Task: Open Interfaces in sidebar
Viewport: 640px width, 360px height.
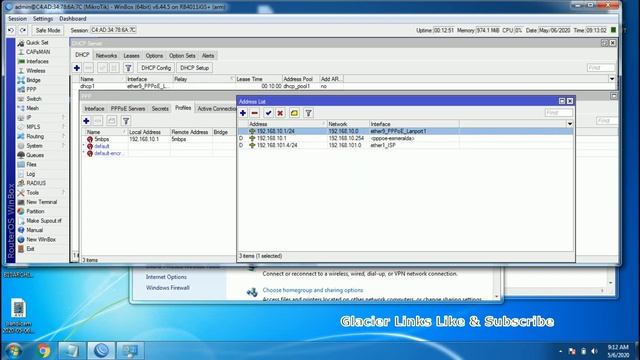Action: click(37, 61)
